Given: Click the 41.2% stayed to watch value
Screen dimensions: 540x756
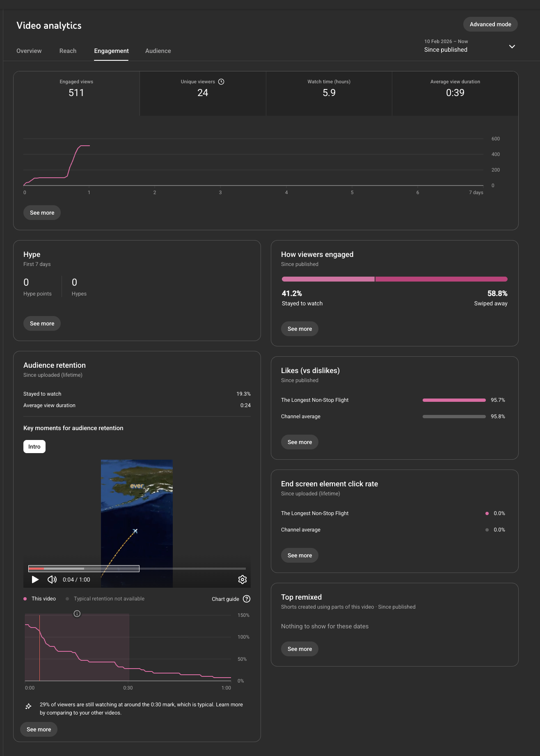Looking at the screenshot, I should (292, 293).
